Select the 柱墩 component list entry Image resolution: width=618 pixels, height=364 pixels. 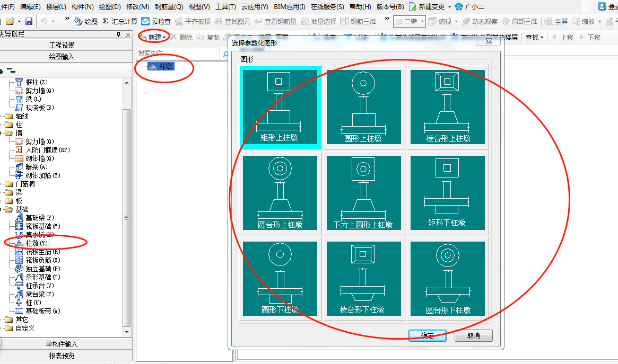point(162,66)
